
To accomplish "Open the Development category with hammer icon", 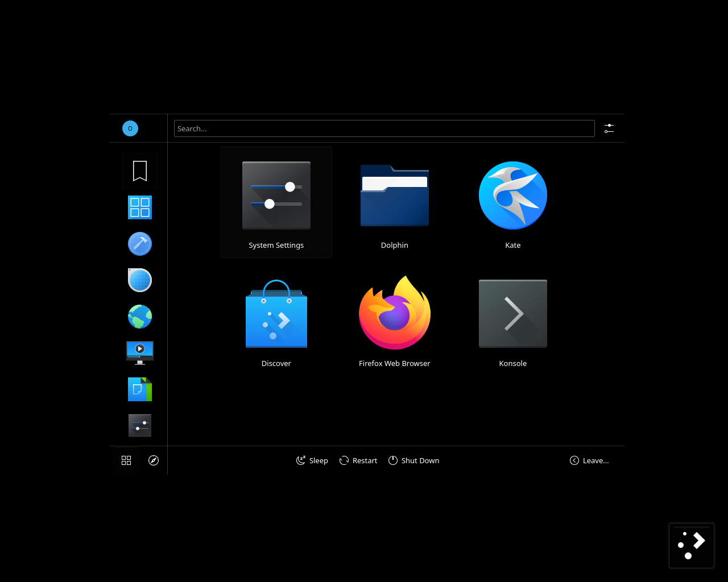I will click(140, 244).
